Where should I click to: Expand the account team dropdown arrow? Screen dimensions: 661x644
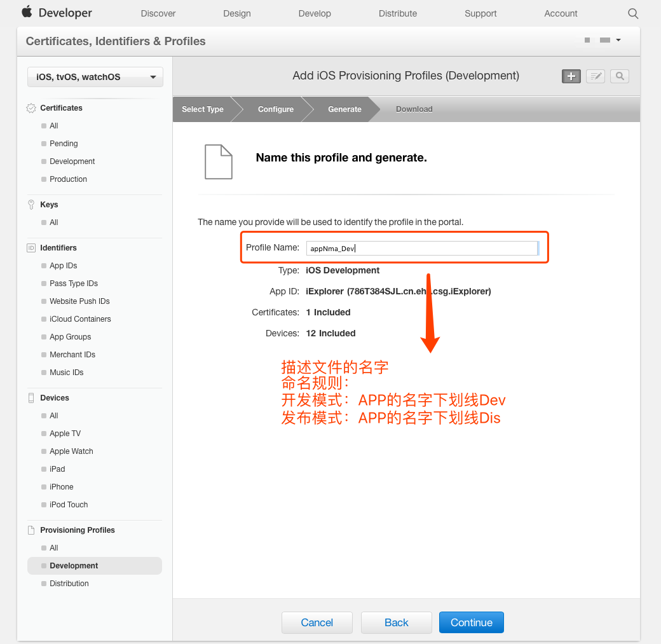(618, 40)
